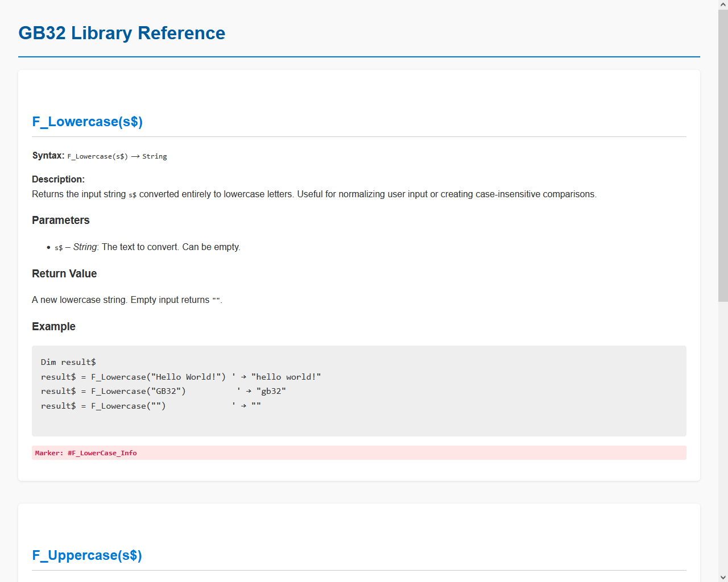Click the Syntax line for F_Lowercase
The image size is (728, 582).
click(100, 156)
